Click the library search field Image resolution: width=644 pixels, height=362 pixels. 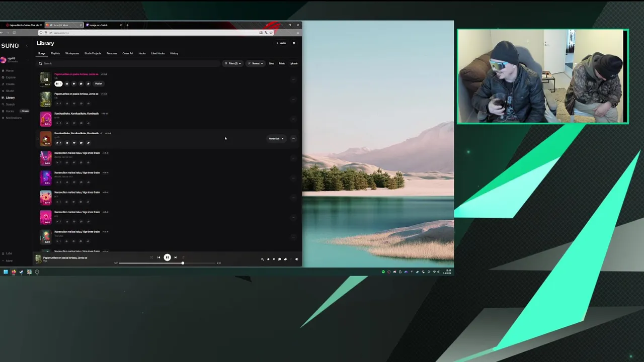point(128,63)
